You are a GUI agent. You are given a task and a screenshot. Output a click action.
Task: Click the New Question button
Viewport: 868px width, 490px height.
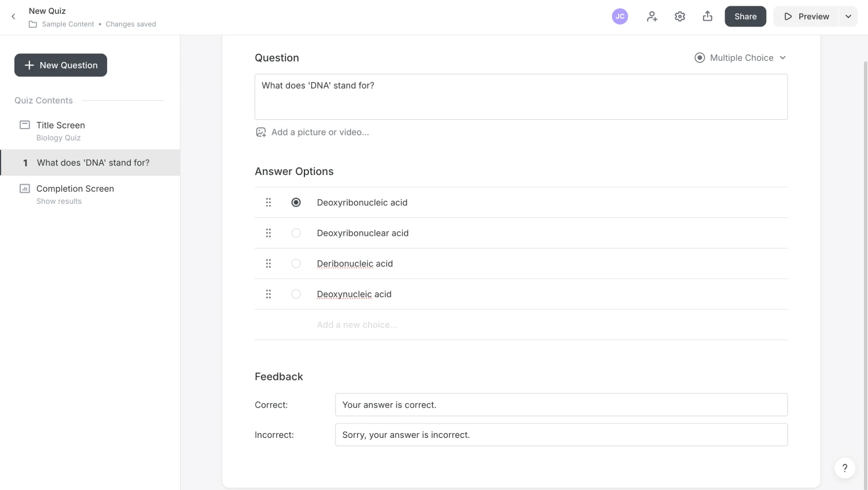coord(60,65)
